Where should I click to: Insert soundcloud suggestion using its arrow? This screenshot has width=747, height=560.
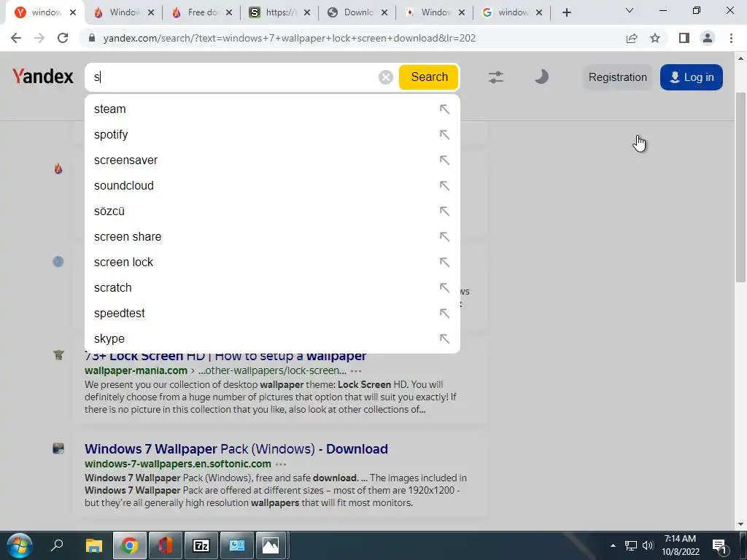click(x=444, y=186)
